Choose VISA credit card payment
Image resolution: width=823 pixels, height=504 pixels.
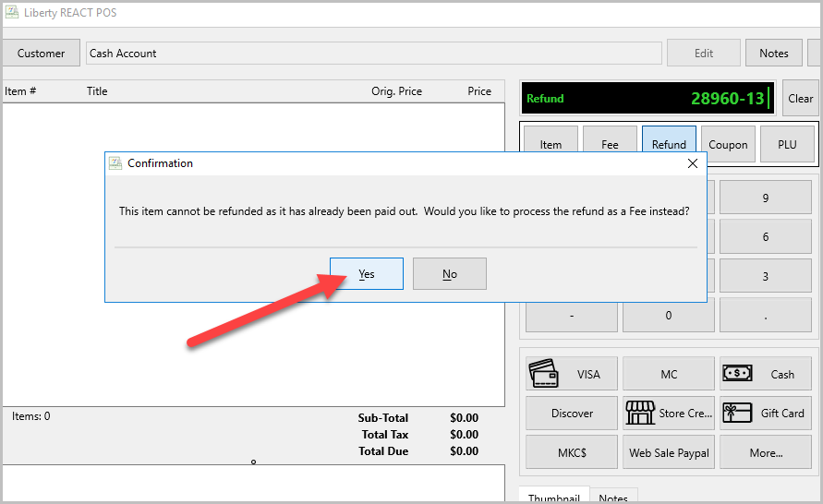tap(572, 374)
